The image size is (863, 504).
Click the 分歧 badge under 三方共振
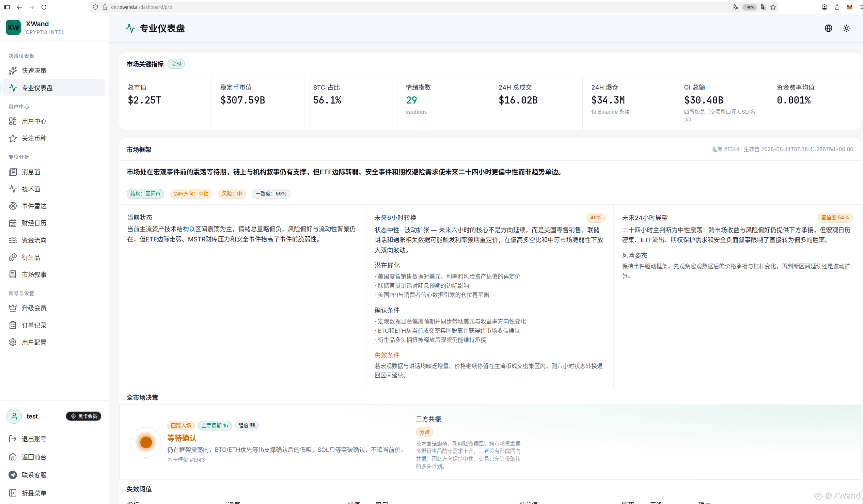click(424, 432)
